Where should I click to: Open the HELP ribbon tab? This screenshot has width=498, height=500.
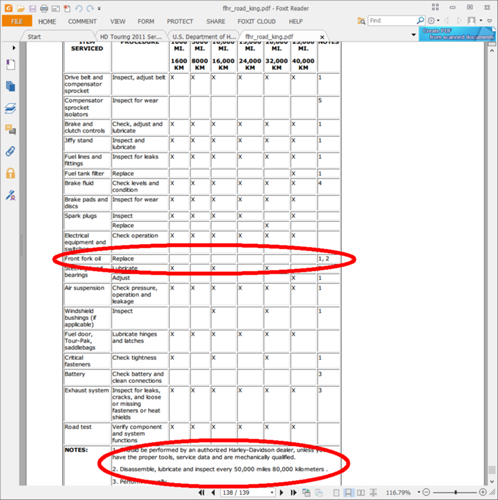coord(296,21)
